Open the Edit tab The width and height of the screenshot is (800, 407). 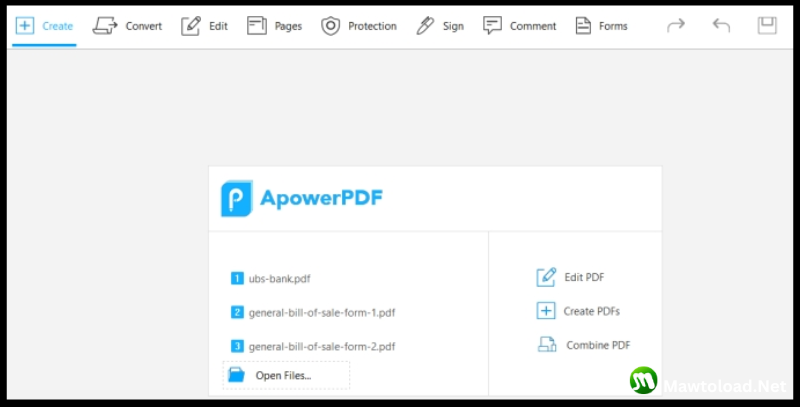click(x=204, y=26)
